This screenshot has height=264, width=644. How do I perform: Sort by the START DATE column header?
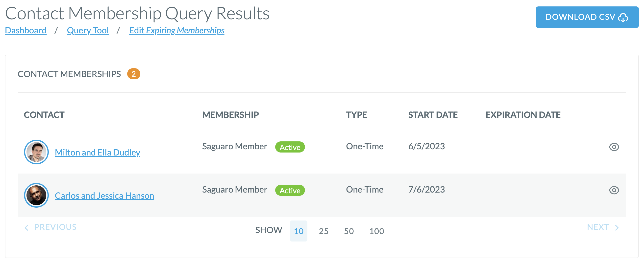coord(433,115)
